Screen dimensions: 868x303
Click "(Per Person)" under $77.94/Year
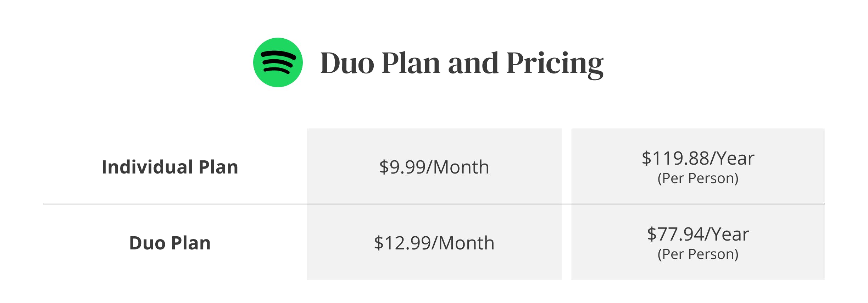coord(698,254)
